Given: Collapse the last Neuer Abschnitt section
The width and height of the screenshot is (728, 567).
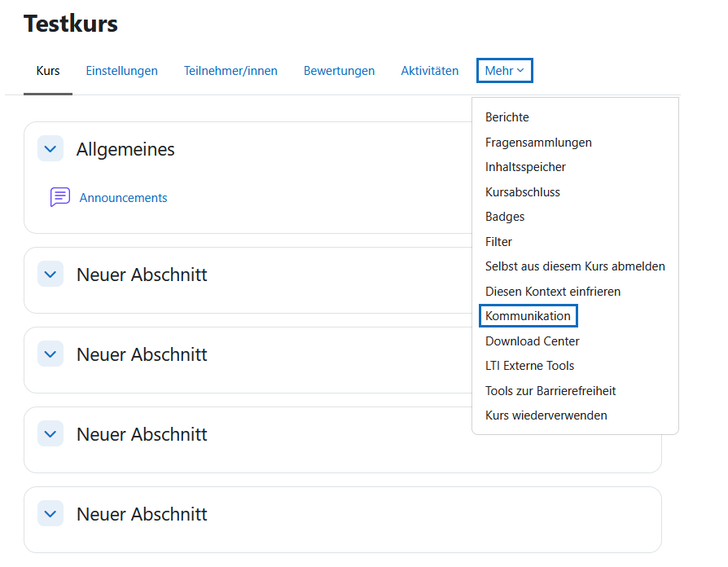Looking at the screenshot, I should pyautogui.click(x=50, y=514).
